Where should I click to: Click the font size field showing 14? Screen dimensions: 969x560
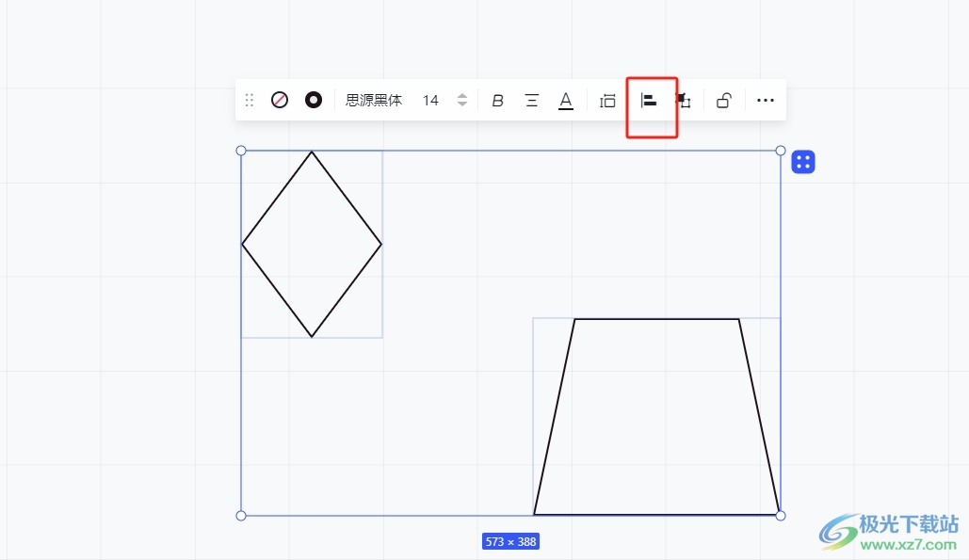(x=430, y=100)
